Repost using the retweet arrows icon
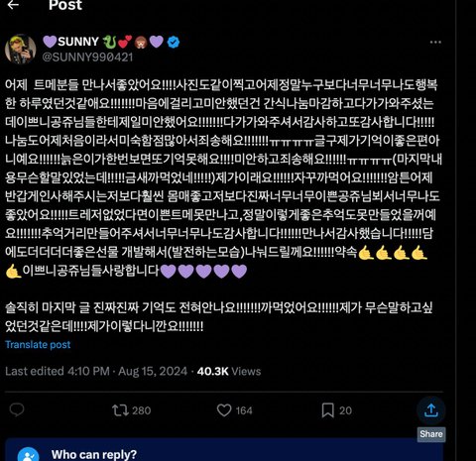This screenshot has width=476, height=461. [120, 410]
